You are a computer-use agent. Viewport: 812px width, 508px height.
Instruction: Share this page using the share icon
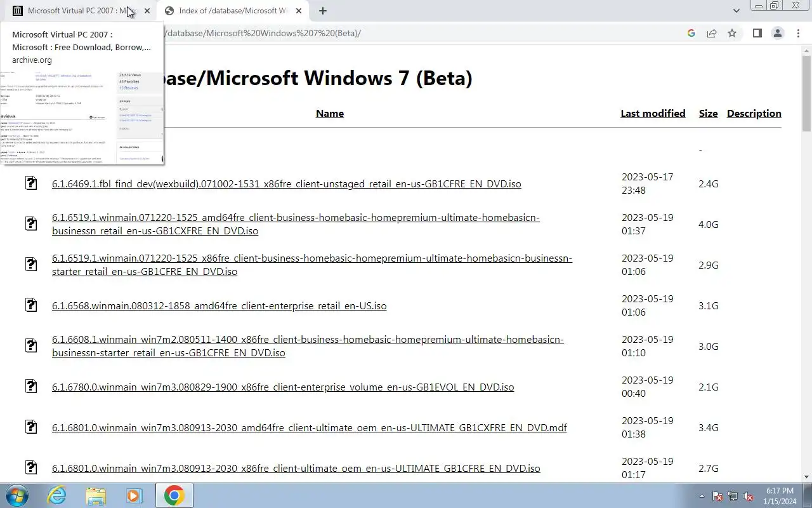[712, 33]
